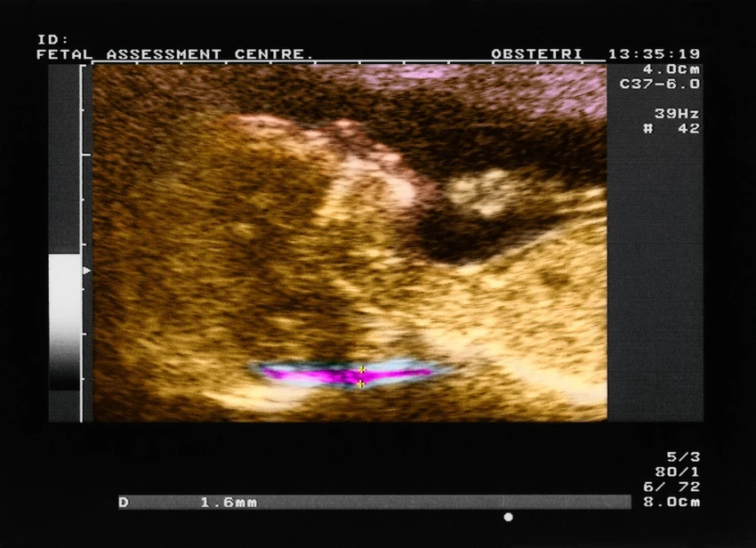This screenshot has width=756, height=548.
Task: Select the 1.6mm measurement value
Action: pyautogui.click(x=229, y=502)
